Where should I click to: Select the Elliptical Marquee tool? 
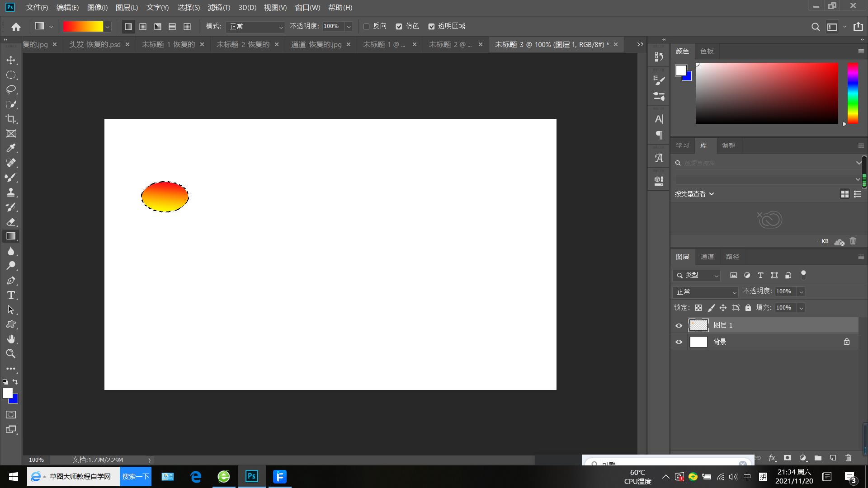click(x=11, y=75)
